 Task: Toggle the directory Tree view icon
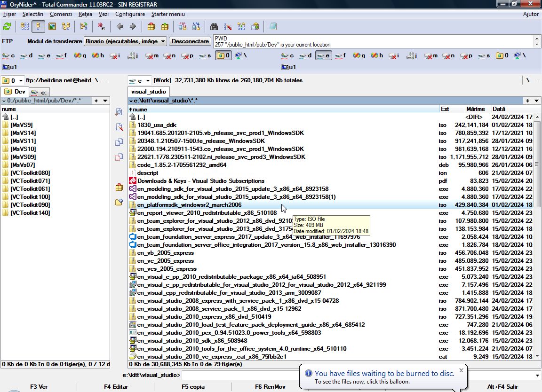pyautogui.click(x=66, y=27)
